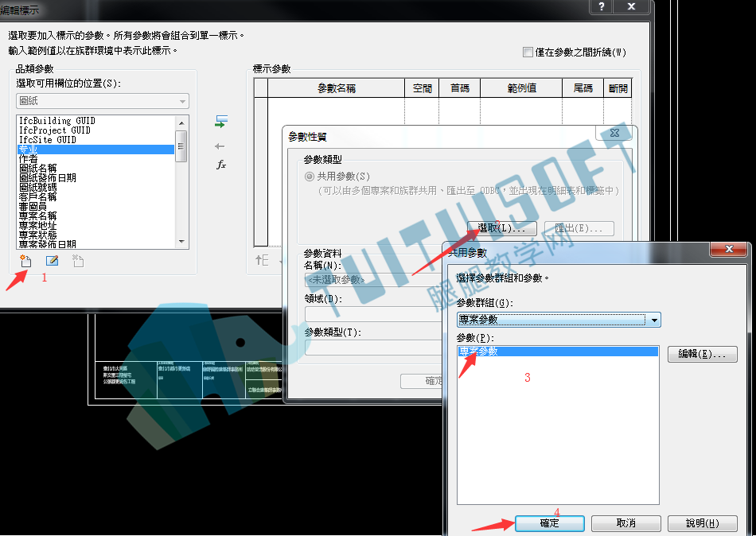756x536 pixels.
Task: Open the 圖紙 field location dropdown
Action: [x=102, y=101]
